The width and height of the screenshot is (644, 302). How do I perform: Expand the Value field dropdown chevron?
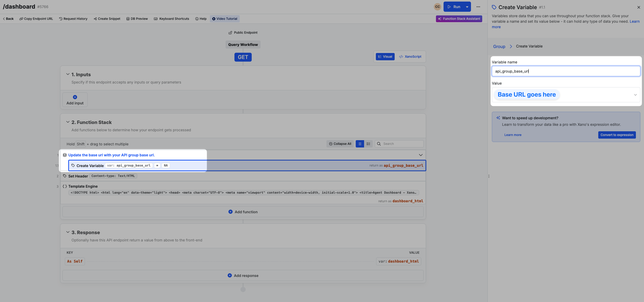(x=635, y=95)
